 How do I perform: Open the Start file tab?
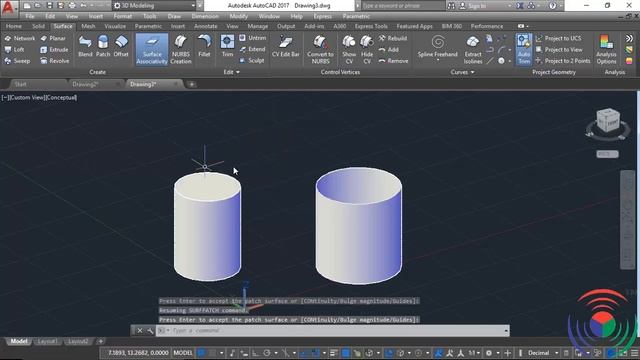tap(20, 84)
